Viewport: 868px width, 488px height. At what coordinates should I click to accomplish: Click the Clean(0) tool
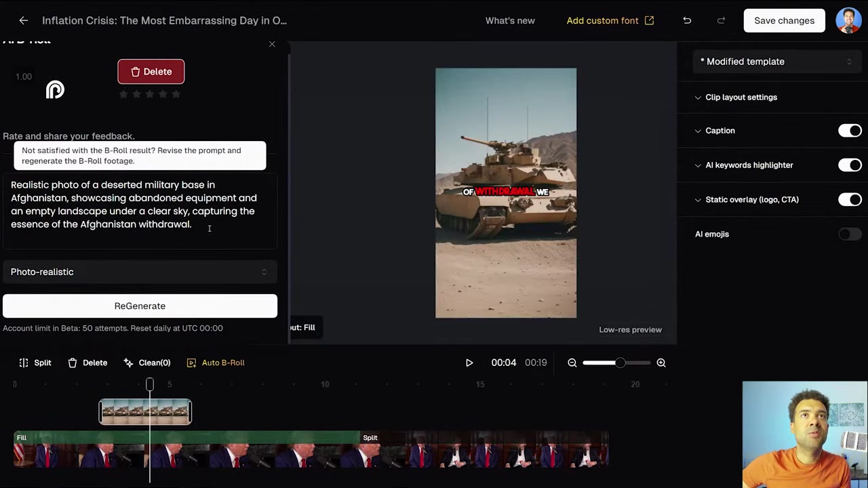[x=147, y=363]
